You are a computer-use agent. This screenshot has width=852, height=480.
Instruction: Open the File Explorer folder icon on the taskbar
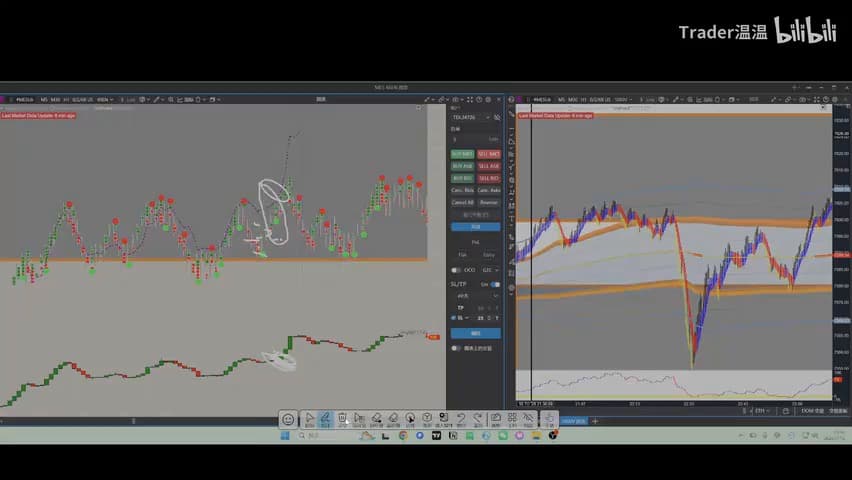pyautogui.click(x=536, y=435)
